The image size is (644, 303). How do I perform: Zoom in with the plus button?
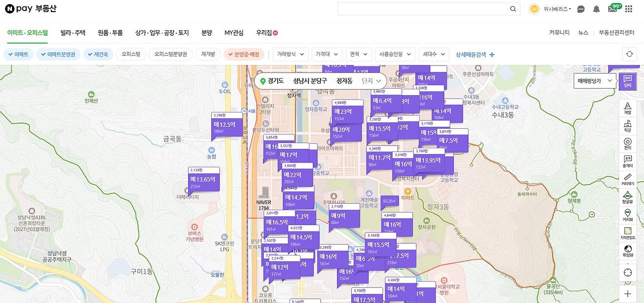pyautogui.click(x=627, y=294)
